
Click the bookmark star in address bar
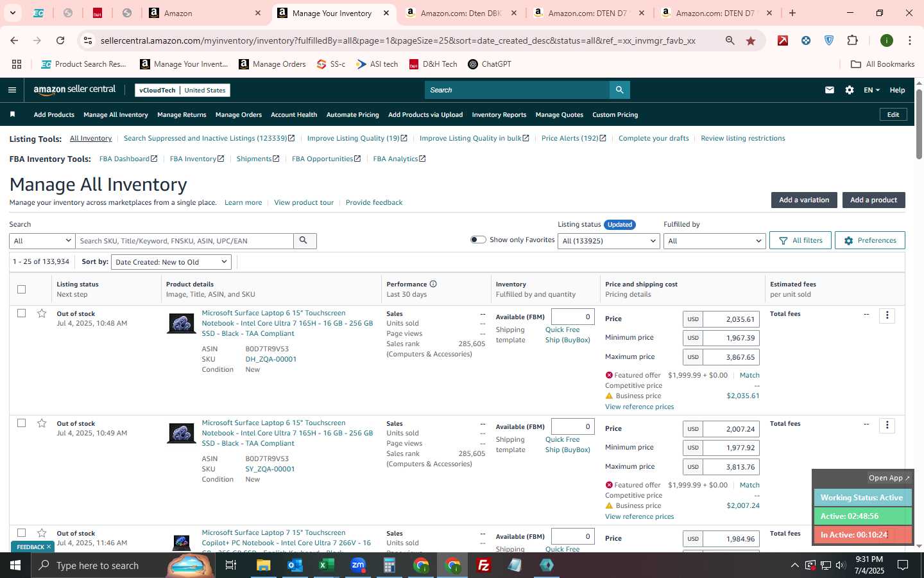pyautogui.click(x=751, y=40)
